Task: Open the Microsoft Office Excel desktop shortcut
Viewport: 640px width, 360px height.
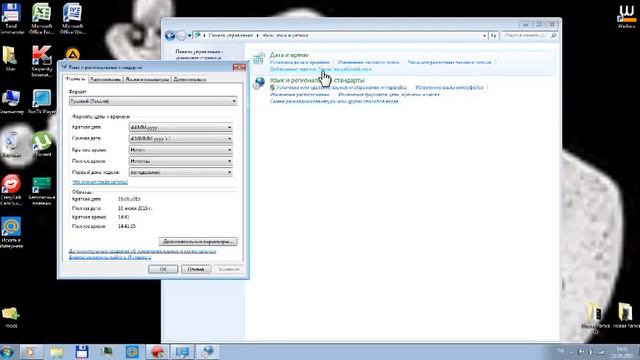Action: point(41,18)
